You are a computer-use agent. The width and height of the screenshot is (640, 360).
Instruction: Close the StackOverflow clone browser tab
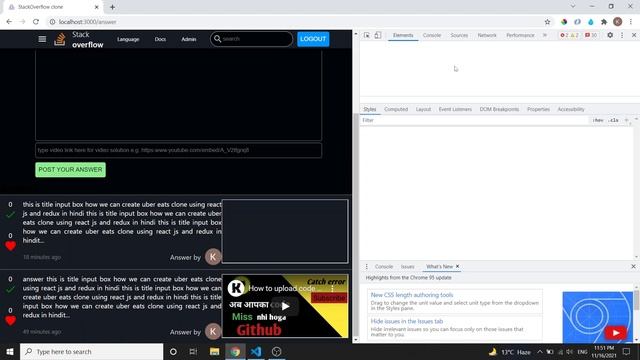(x=97, y=7)
